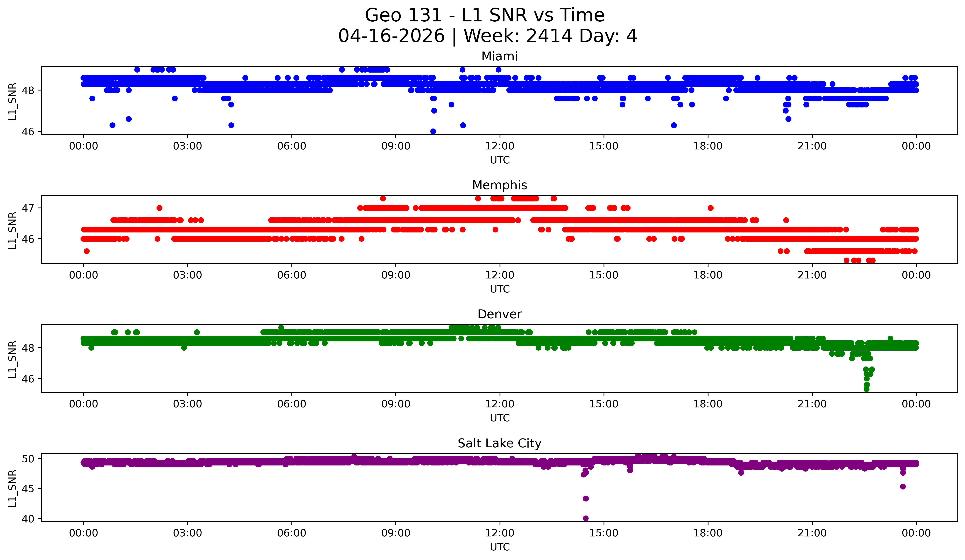Click the 45 y-axis tick on the Salt Lake City plot

[x=28, y=488]
